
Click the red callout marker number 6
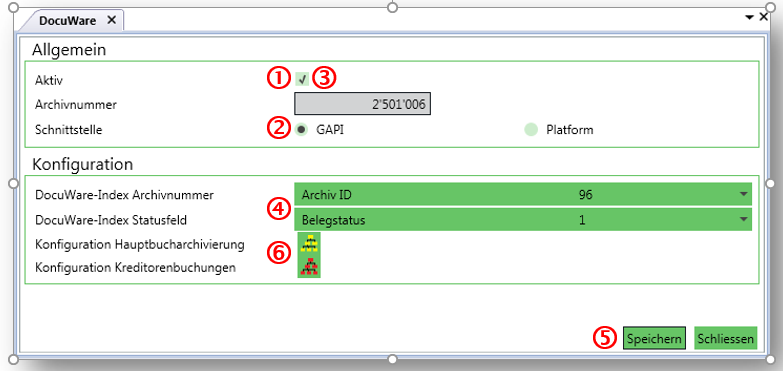click(x=278, y=253)
